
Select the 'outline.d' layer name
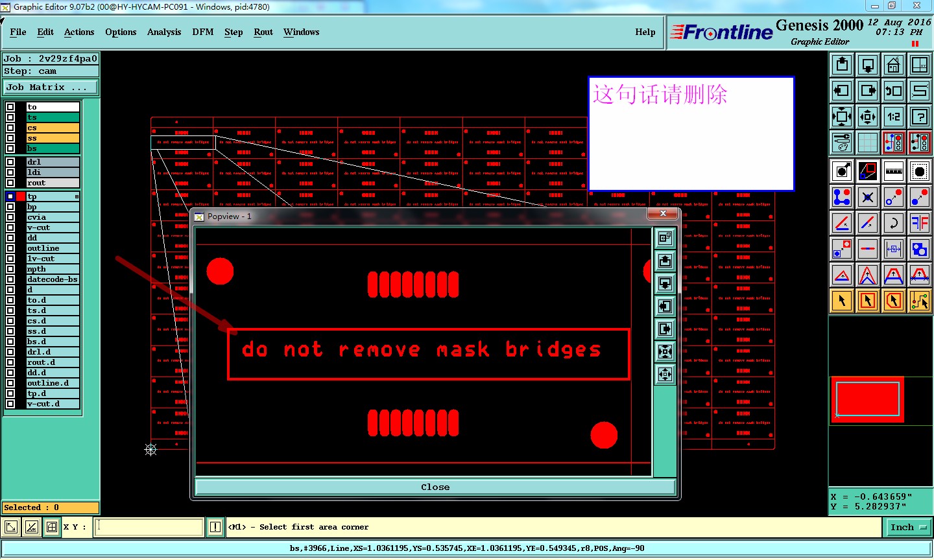pyautogui.click(x=53, y=383)
